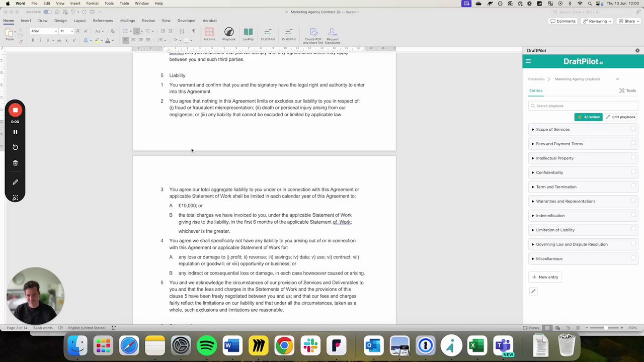Expand the Scope of Services entry
This screenshot has width=644, height=362.
[533, 130]
